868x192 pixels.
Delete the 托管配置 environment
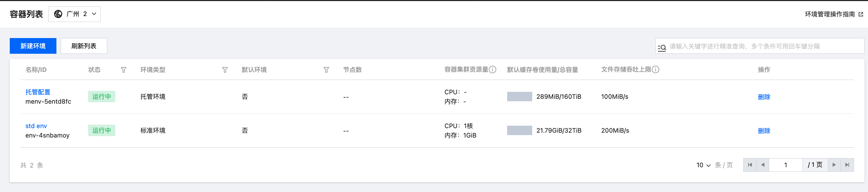[764, 97]
